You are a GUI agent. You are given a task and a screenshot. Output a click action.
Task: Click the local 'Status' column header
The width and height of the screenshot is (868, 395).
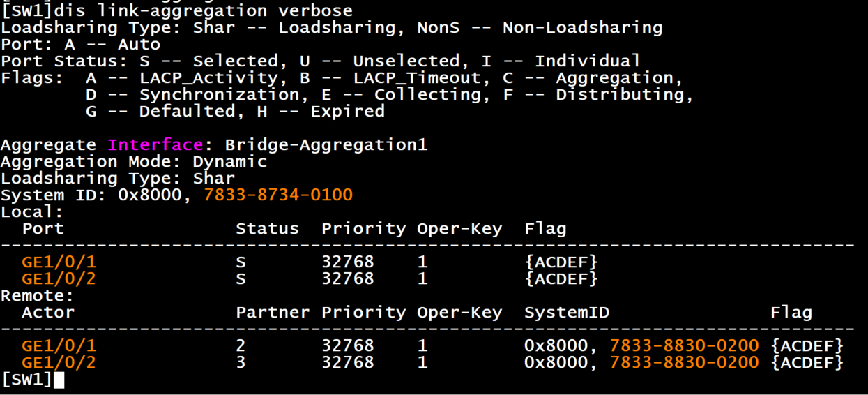[267, 229]
